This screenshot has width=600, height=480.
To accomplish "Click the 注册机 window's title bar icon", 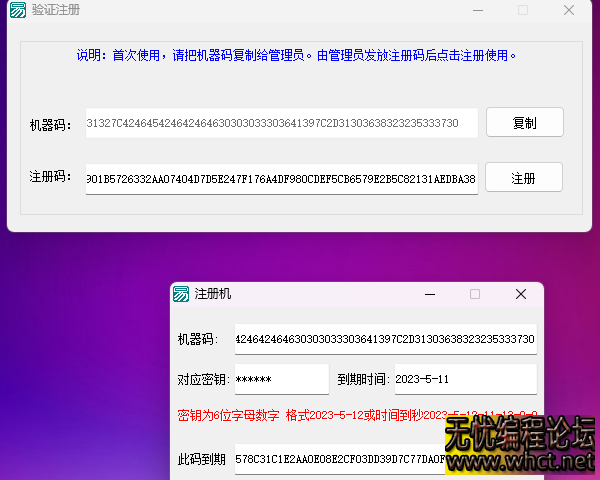I will [x=181, y=294].
